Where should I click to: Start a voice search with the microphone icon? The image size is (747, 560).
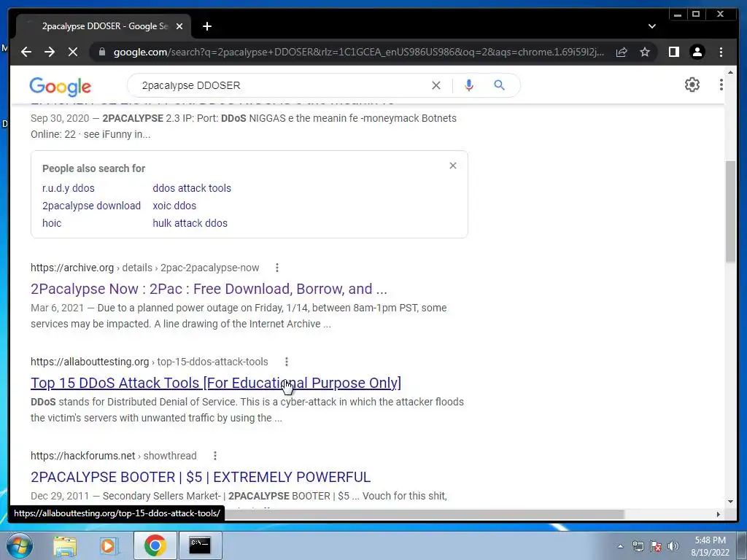click(469, 85)
